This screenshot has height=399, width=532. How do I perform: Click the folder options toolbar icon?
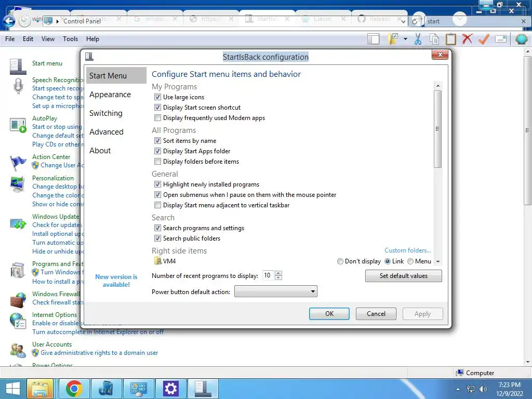[393, 39]
